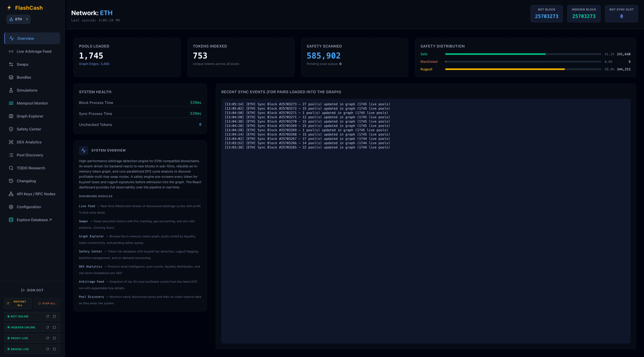Open the Overview menu item
The width and height of the screenshot is (644, 357).
coord(32,39)
